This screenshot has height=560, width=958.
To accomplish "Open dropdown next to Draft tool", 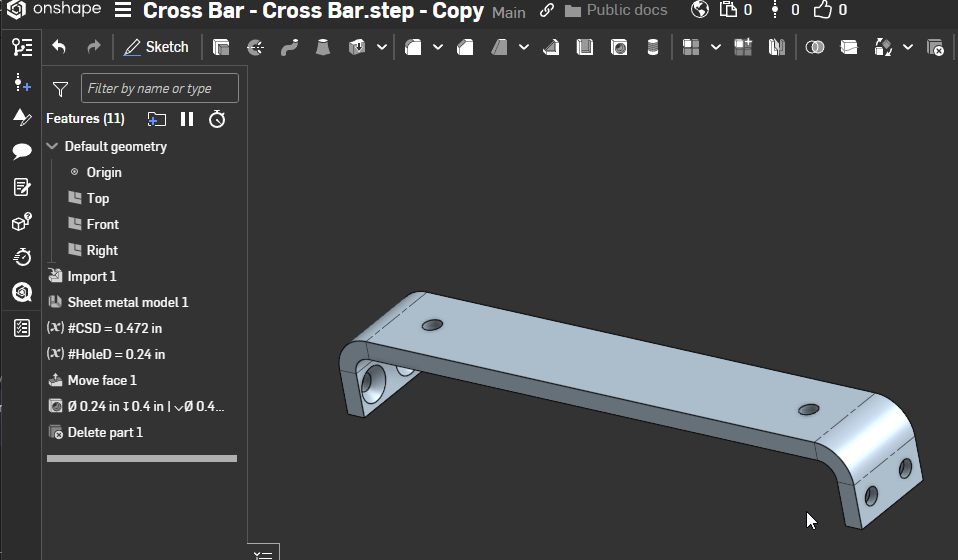I will [524, 47].
